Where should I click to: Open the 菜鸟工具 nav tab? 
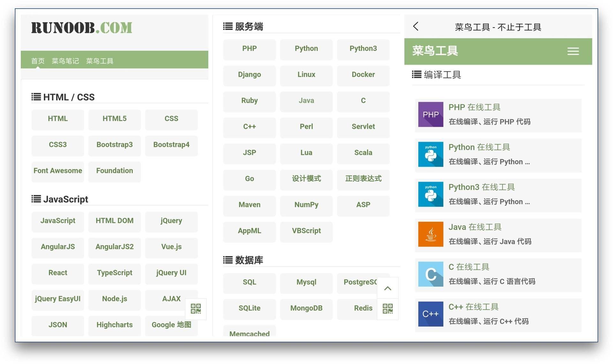[100, 61]
